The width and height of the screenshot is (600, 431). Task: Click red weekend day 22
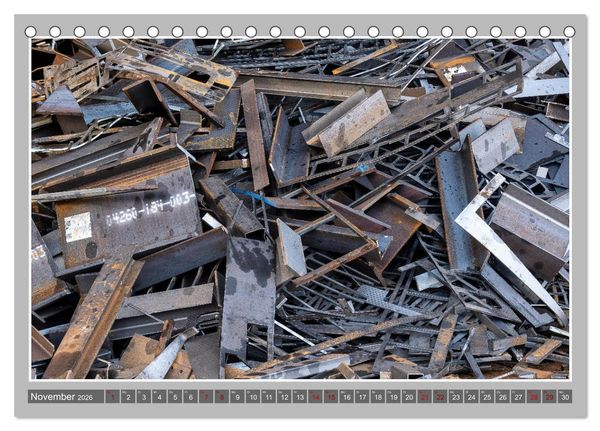click(440, 397)
